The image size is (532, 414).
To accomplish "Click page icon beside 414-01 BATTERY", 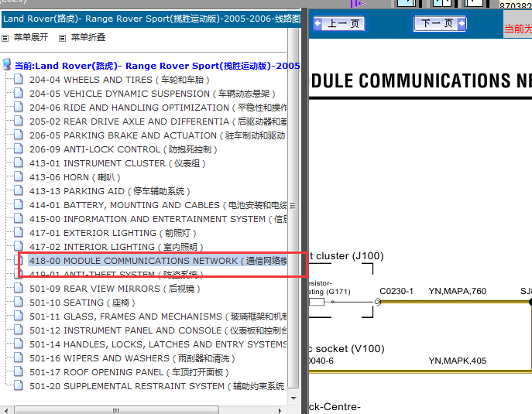I will pos(19,204).
